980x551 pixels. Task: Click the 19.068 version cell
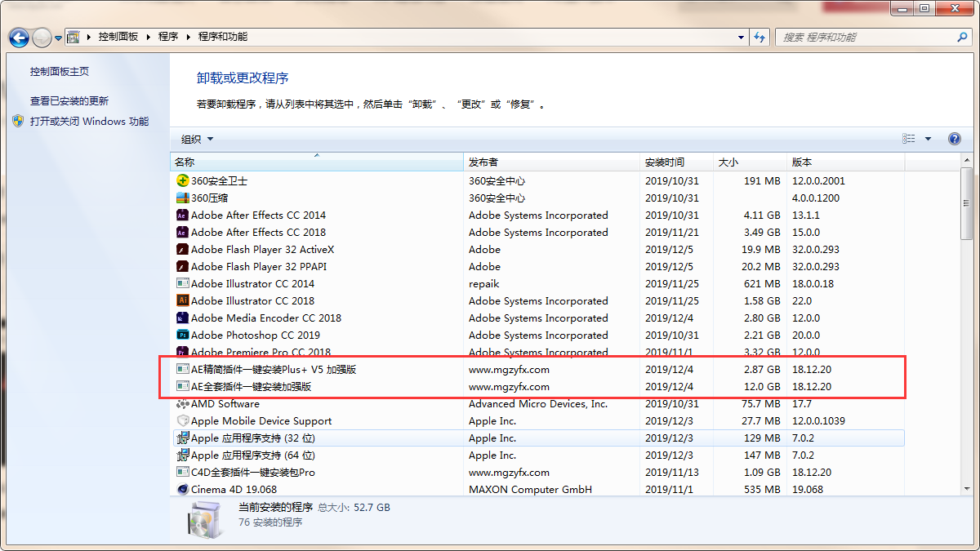808,489
